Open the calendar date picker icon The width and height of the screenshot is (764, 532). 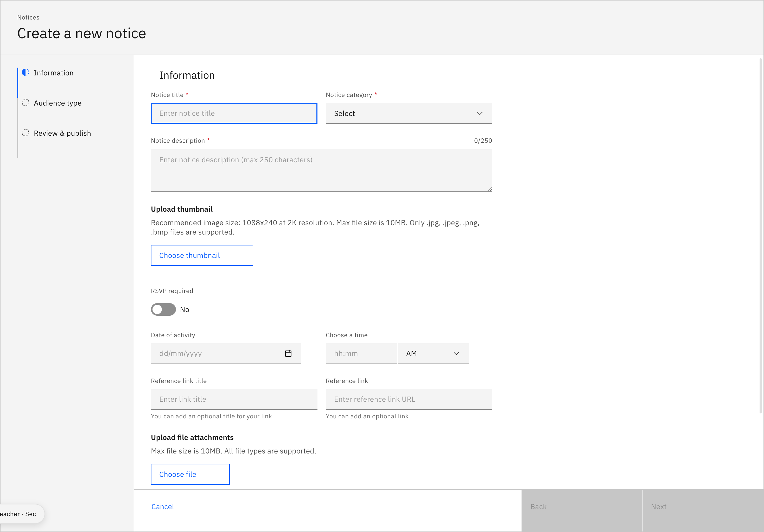point(288,353)
